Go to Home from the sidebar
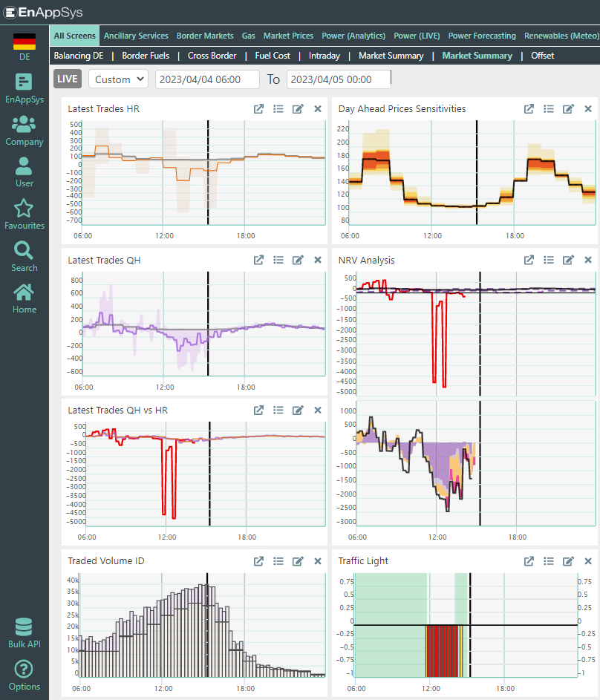This screenshot has height=700, width=600. pyautogui.click(x=25, y=298)
